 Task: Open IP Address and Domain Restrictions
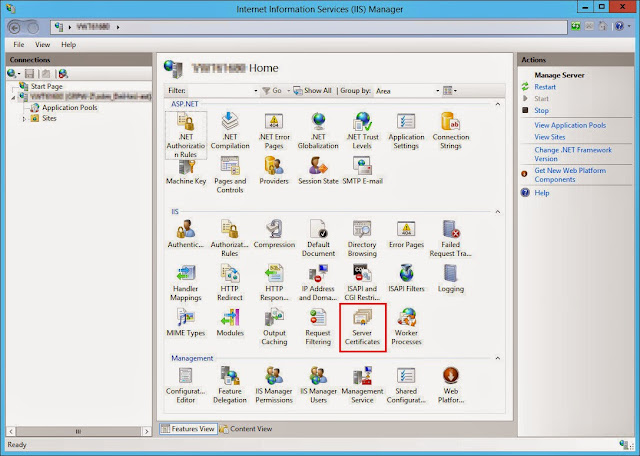coord(318,282)
